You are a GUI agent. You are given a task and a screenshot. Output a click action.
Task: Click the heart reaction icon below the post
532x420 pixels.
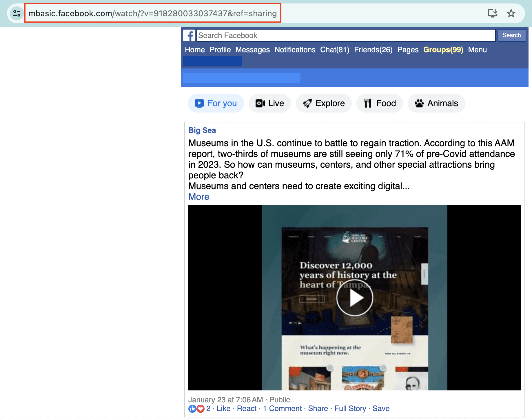pyautogui.click(x=200, y=409)
